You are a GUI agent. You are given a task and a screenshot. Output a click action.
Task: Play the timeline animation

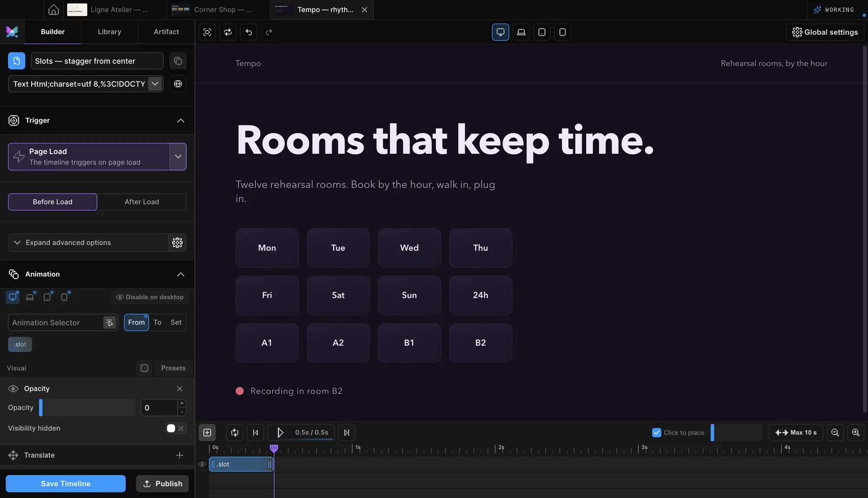[x=280, y=432]
